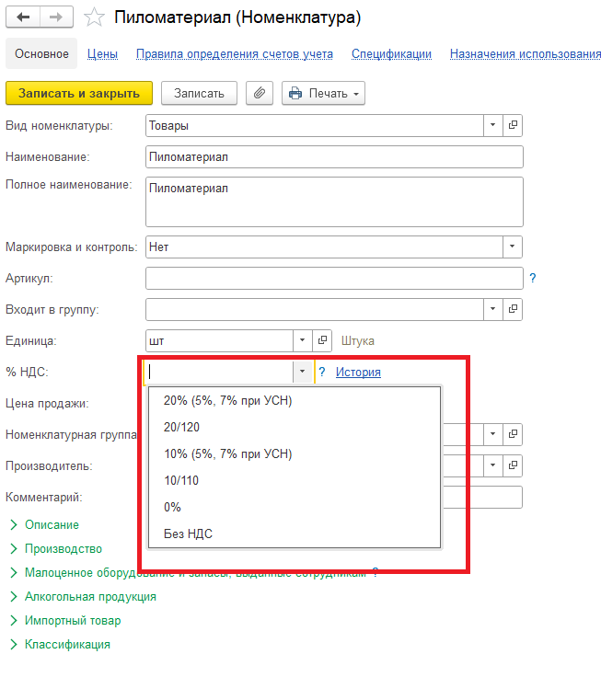Open the Спецификации tab

pos(391,53)
